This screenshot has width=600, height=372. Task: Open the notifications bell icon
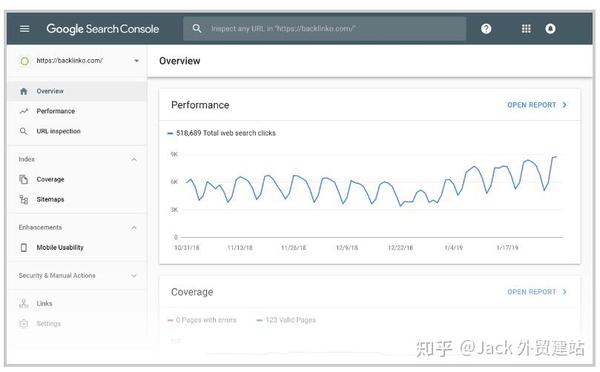pos(550,29)
